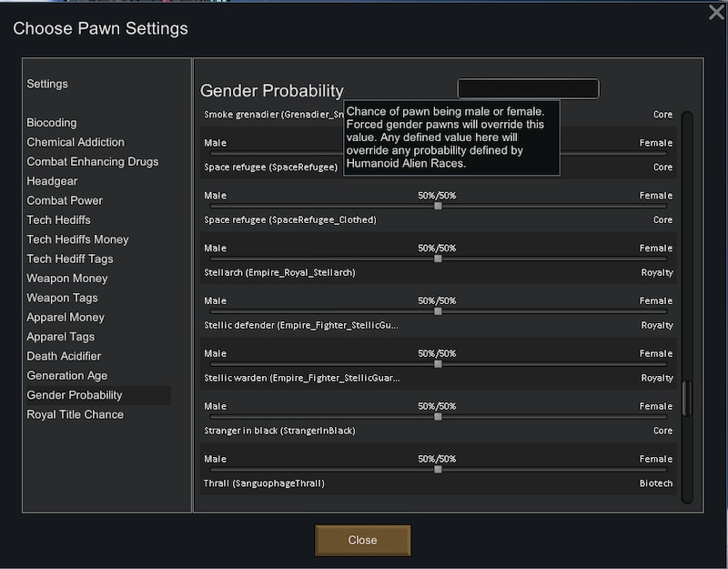Open Royal Title Chance settings
This screenshot has height=569, width=728.
(x=76, y=415)
